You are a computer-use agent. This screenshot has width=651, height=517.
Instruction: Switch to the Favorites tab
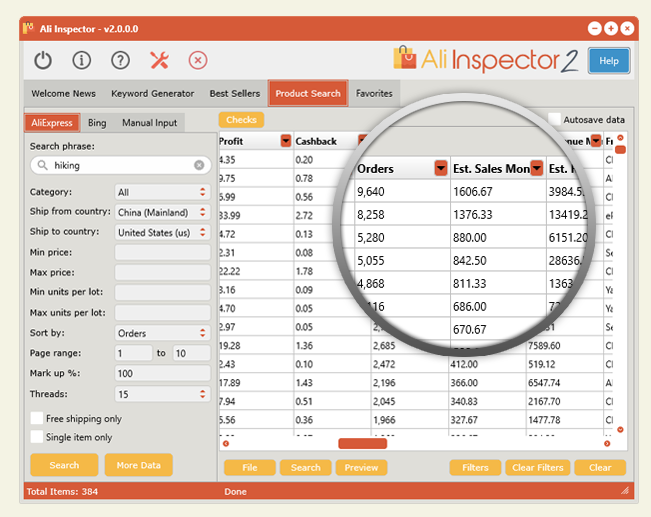(374, 93)
